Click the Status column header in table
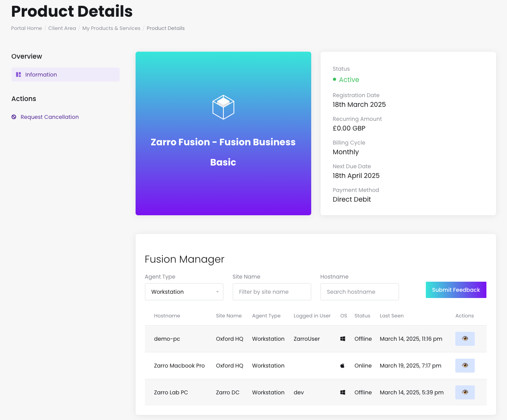The width and height of the screenshot is (507, 420). (x=362, y=316)
